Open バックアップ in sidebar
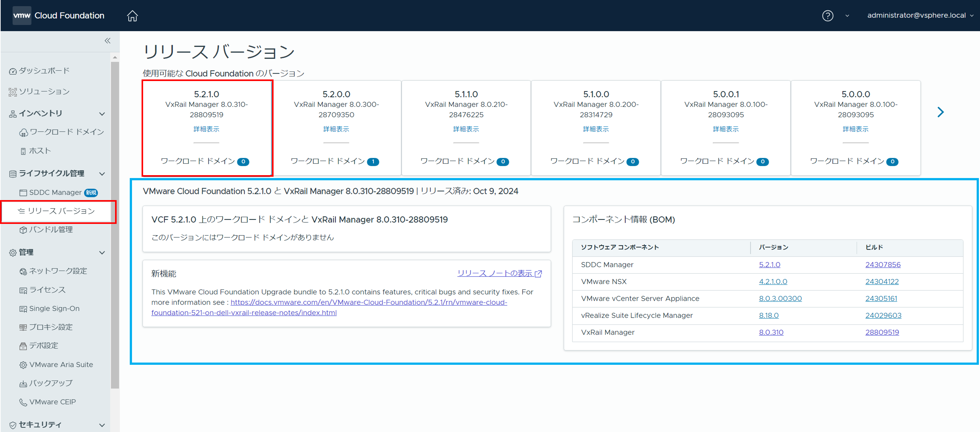 click(46, 383)
